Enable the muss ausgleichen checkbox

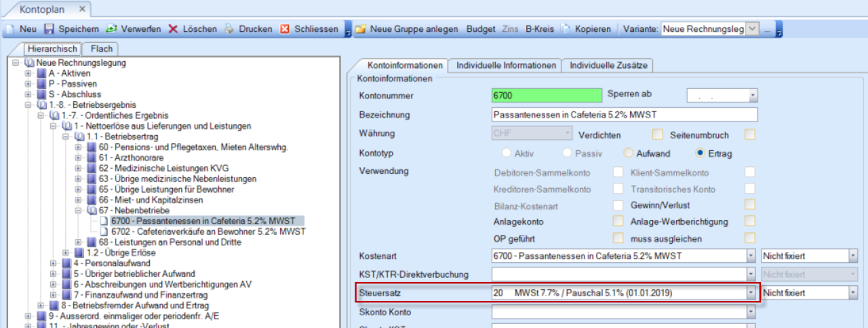750,238
